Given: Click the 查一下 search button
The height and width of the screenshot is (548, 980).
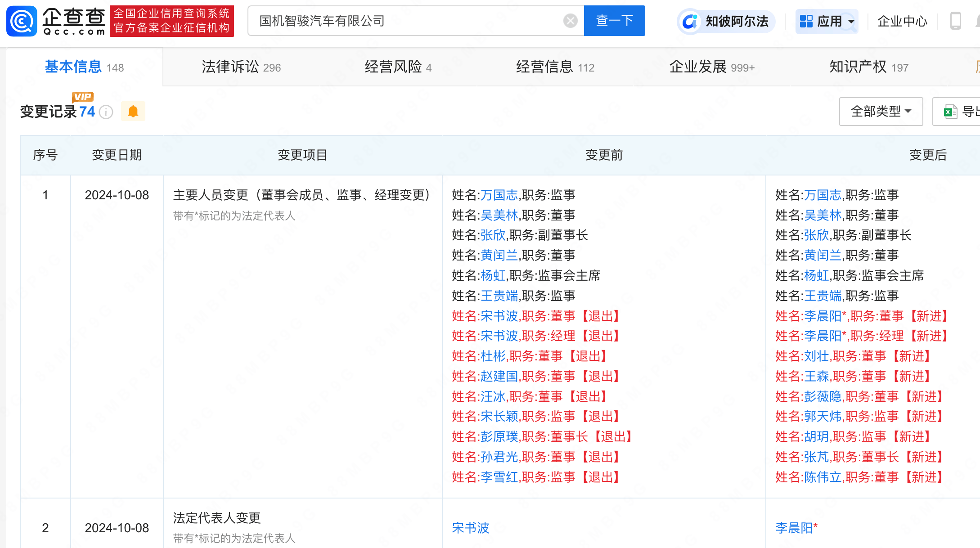Looking at the screenshot, I should (614, 21).
